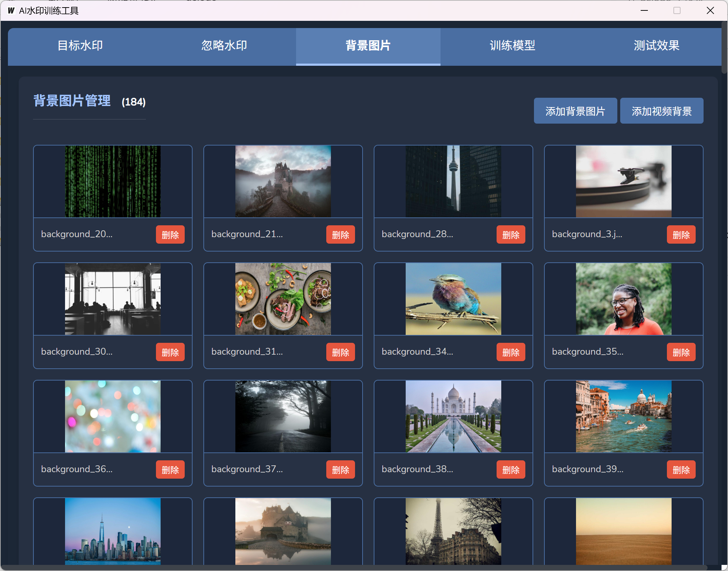728x571 pixels.
Task: Click the background_35... filename
Action: click(588, 352)
